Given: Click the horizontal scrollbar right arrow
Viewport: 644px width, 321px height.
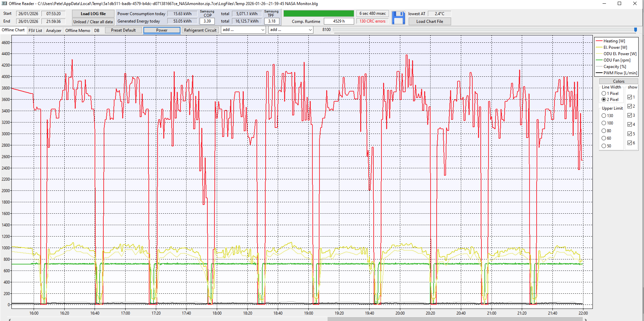Looking at the screenshot, I should (586, 319).
